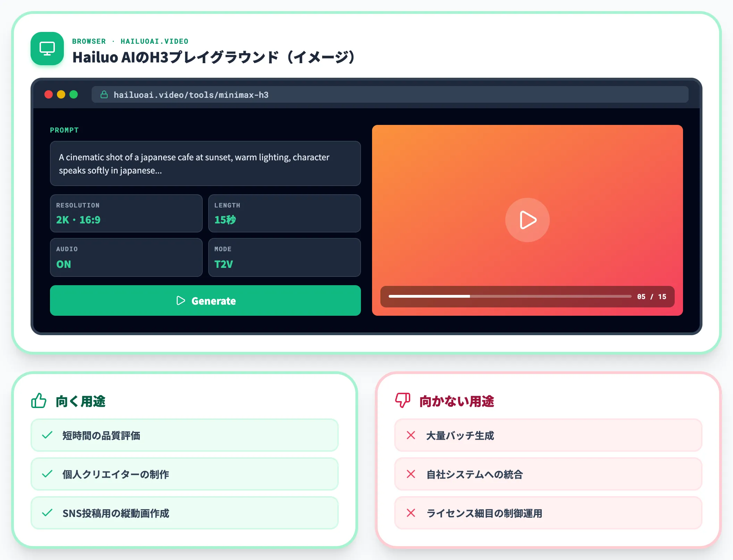Open the Mode T2V selector

tap(284, 257)
